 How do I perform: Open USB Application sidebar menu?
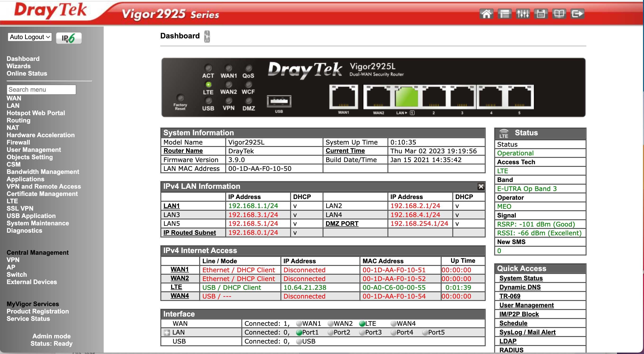coord(31,216)
